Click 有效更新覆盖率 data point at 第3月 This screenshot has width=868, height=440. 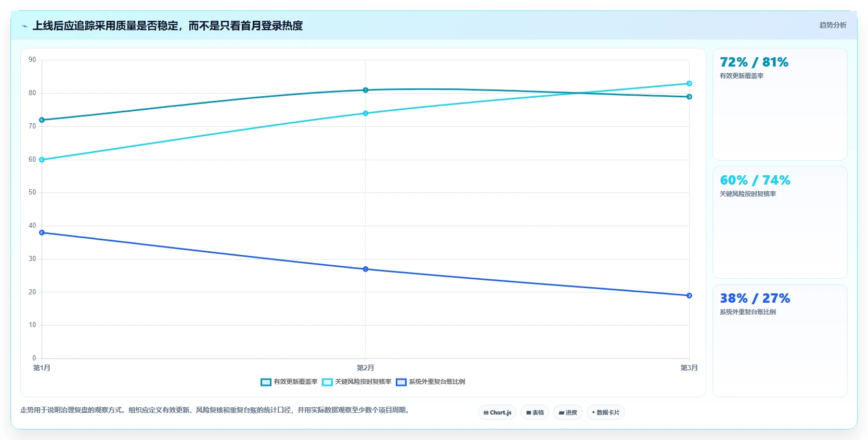click(689, 97)
